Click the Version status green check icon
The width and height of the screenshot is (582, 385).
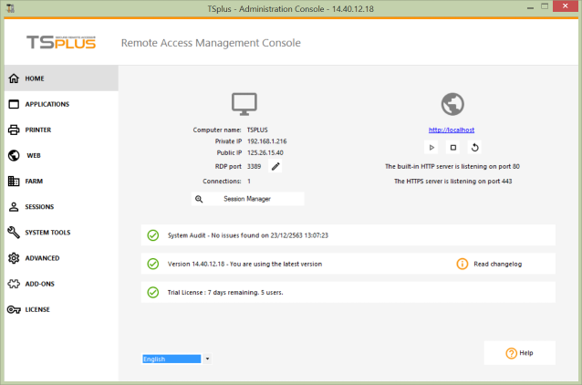[x=153, y=264]
